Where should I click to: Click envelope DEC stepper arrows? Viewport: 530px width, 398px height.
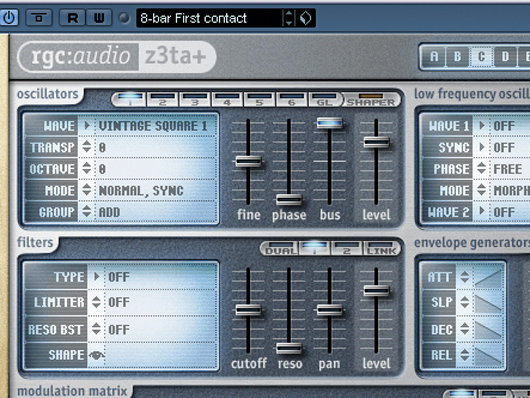tap(465, 329)
